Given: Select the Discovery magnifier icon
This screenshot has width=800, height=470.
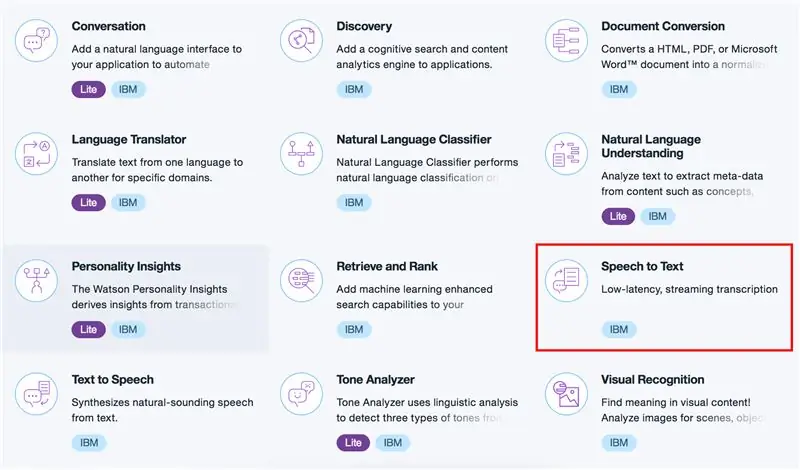Looking at the screenshot, I should coord(301,40).
